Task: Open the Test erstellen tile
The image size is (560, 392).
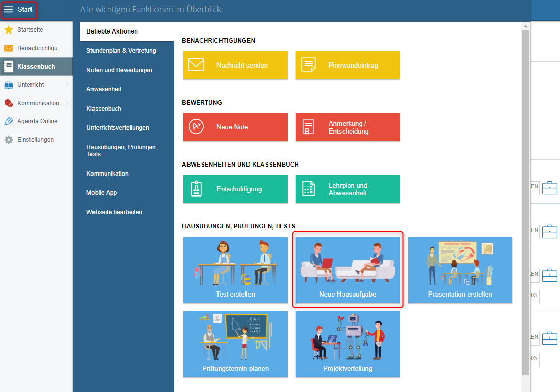Action: (235, 270)
